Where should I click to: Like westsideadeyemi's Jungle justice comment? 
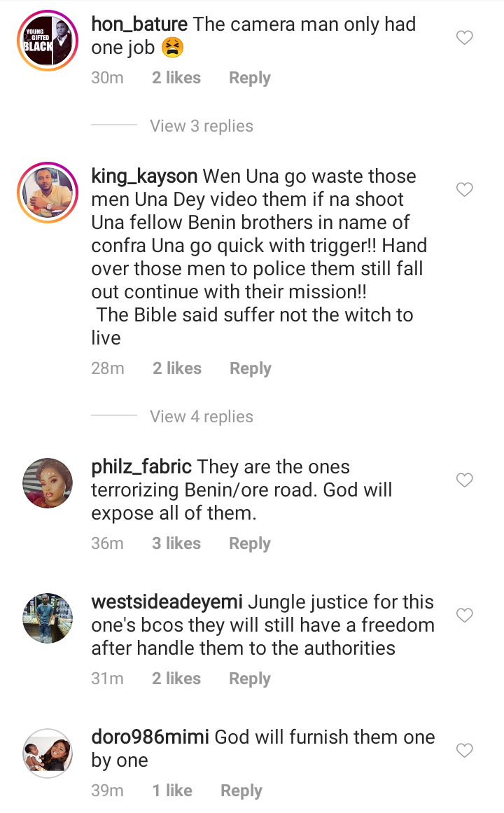(x=464, y=615)
